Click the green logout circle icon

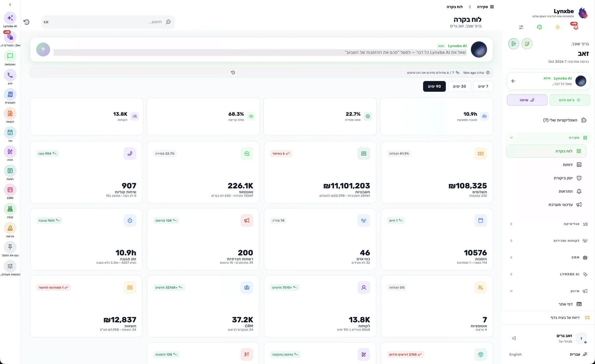pos(514,44)
